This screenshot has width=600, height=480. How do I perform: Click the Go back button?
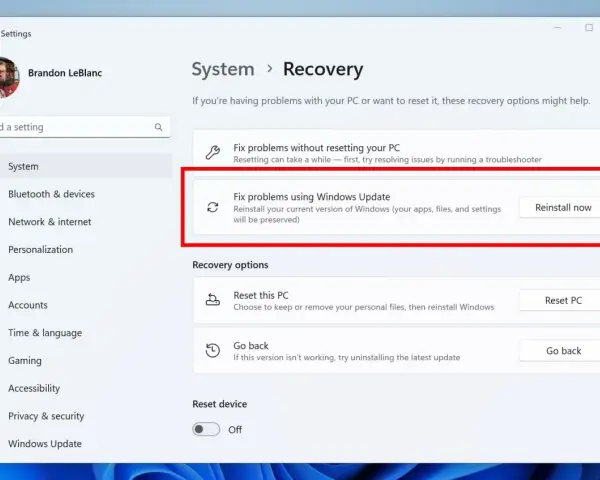[x=560, y=351]
